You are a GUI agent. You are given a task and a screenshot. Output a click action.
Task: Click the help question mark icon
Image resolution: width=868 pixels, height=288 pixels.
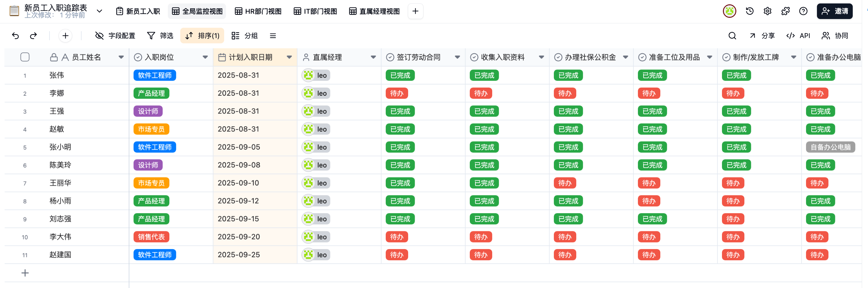pos(803,11)
